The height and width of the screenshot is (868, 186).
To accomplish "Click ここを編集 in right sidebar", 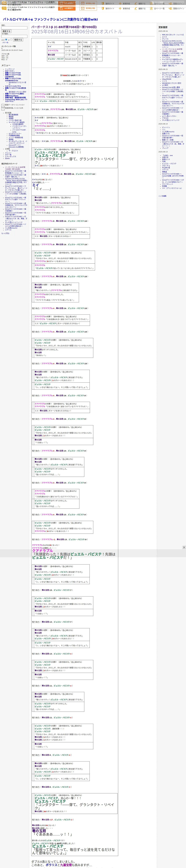I will pos(162,196).
